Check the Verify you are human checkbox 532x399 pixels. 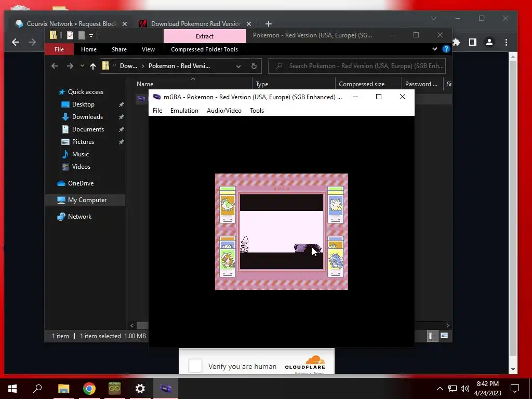(195, 366)
